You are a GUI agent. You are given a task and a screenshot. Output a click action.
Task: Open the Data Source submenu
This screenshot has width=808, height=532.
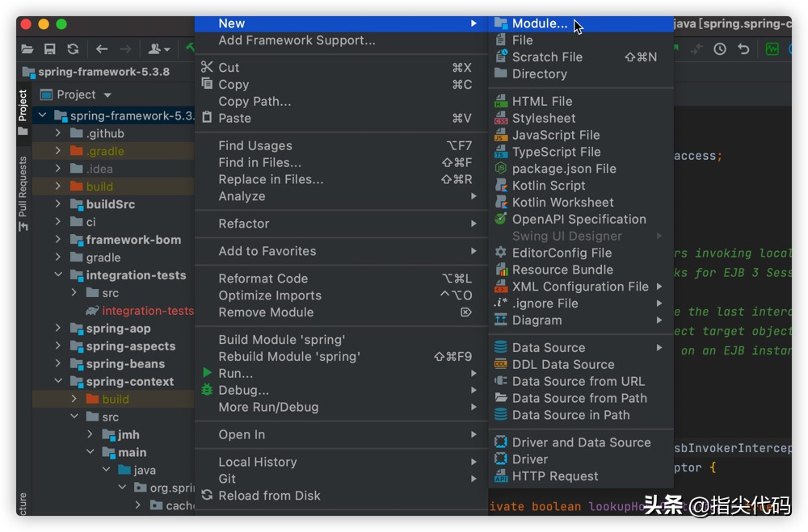click(x=581, y=348)
